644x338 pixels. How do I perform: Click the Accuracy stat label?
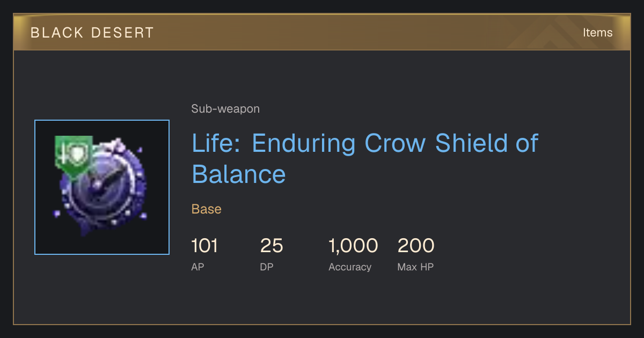pos(350,267)
